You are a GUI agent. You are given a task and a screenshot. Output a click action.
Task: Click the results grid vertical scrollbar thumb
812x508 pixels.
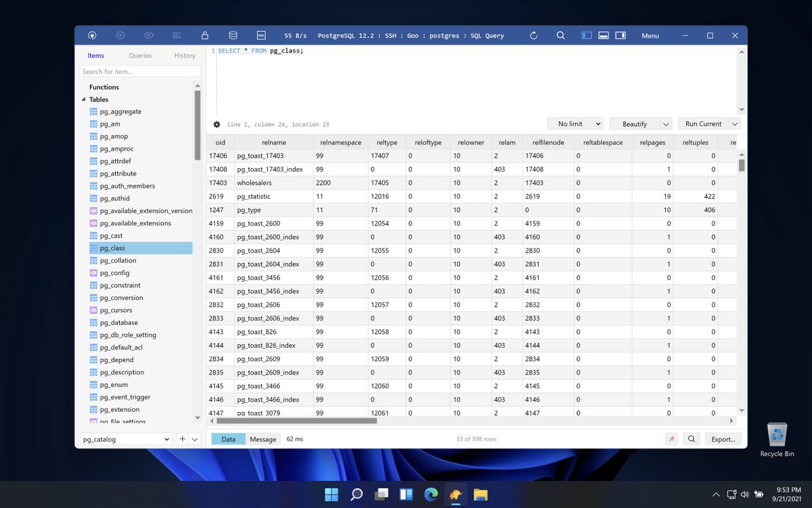[x=741, y=165]
